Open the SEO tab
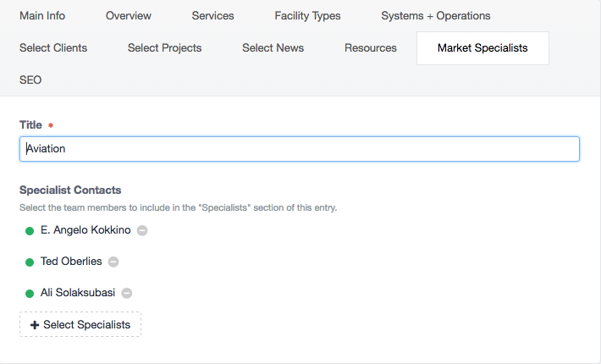Image resolution: width=601 pixels, height=364 pixels. tap(30, 80)
